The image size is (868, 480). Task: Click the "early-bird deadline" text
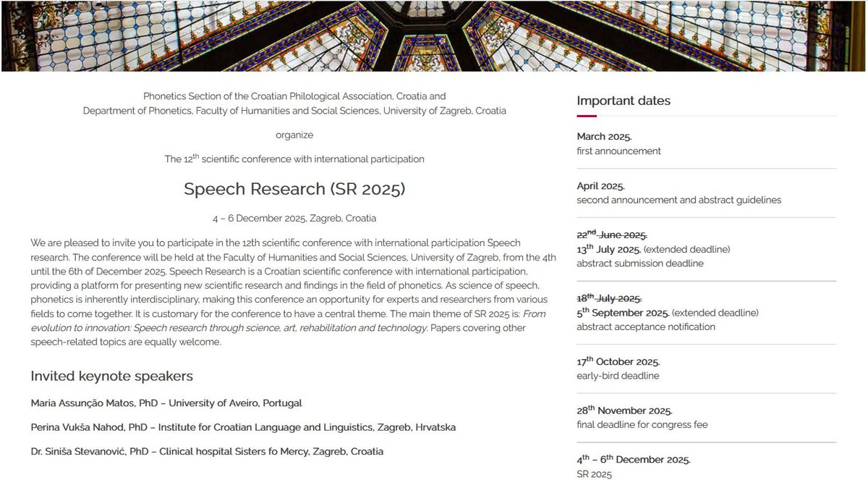click(618, 376)
